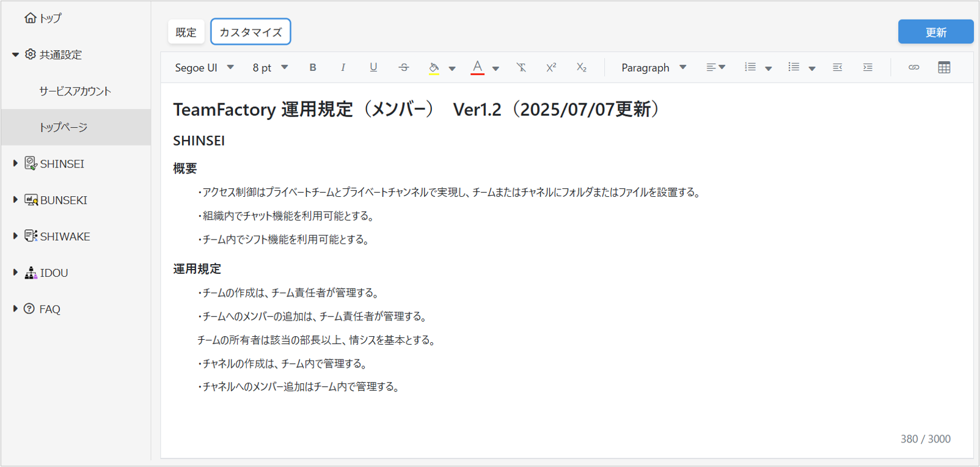Open the Segoe UI font dropdown

tap(204, 67)
